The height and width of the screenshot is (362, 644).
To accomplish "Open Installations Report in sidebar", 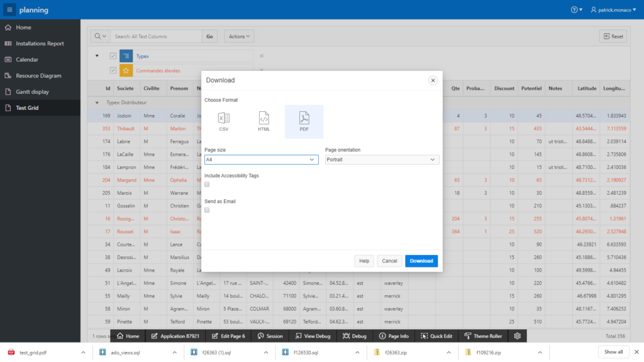I will (x=40, y=43).
